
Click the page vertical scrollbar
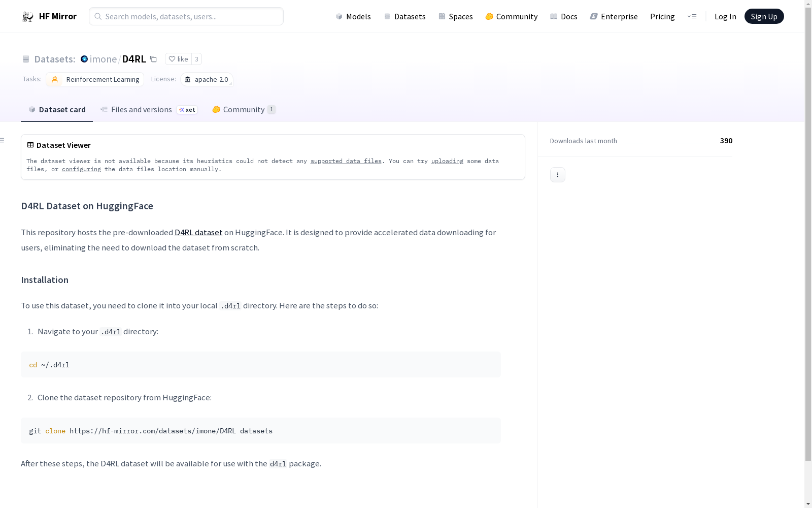click(808, 234)
